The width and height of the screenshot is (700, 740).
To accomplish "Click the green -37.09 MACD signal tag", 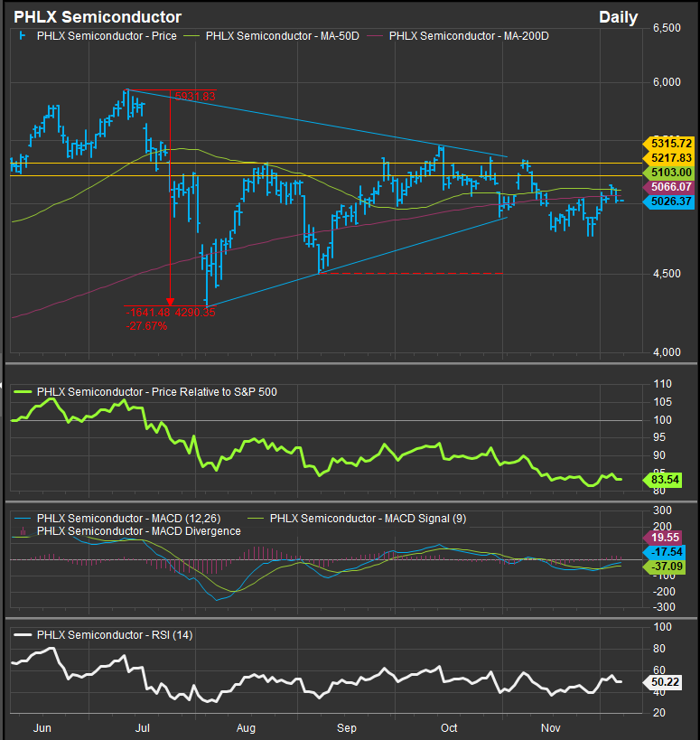I will 664,567.
